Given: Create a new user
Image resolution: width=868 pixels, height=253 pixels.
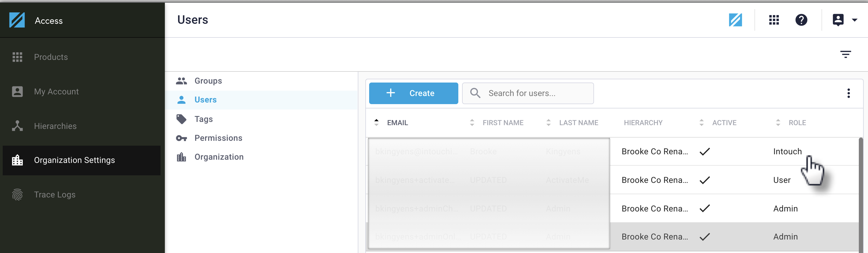Looking at the screenshot, I should click(x=413, y=93).
